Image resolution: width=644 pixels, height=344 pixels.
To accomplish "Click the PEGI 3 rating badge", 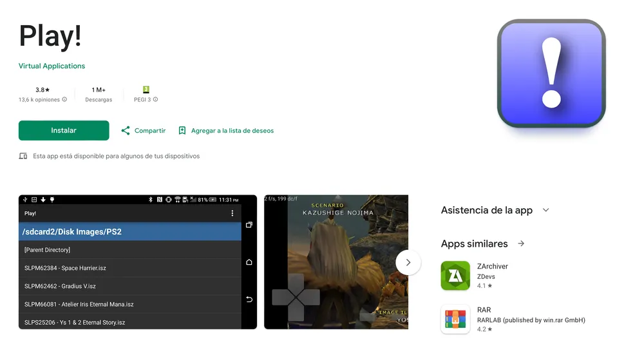I will point(146,90).
